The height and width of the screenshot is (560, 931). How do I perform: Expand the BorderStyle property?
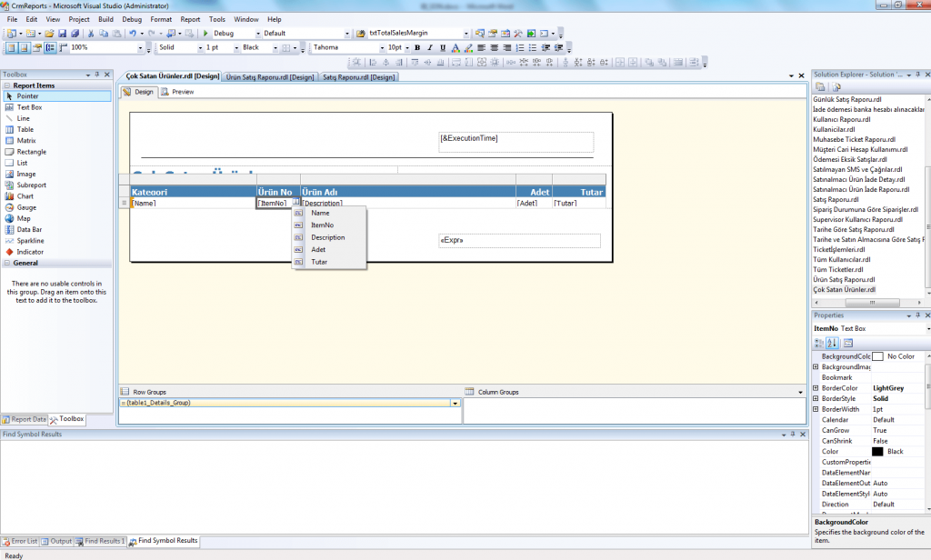click(x=816, y=399)
